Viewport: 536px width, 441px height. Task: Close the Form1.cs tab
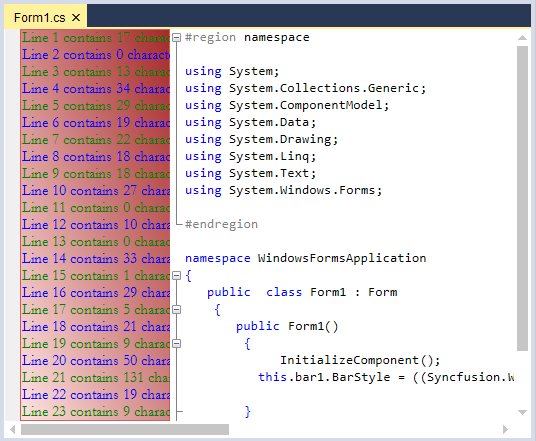coord(76,17)
